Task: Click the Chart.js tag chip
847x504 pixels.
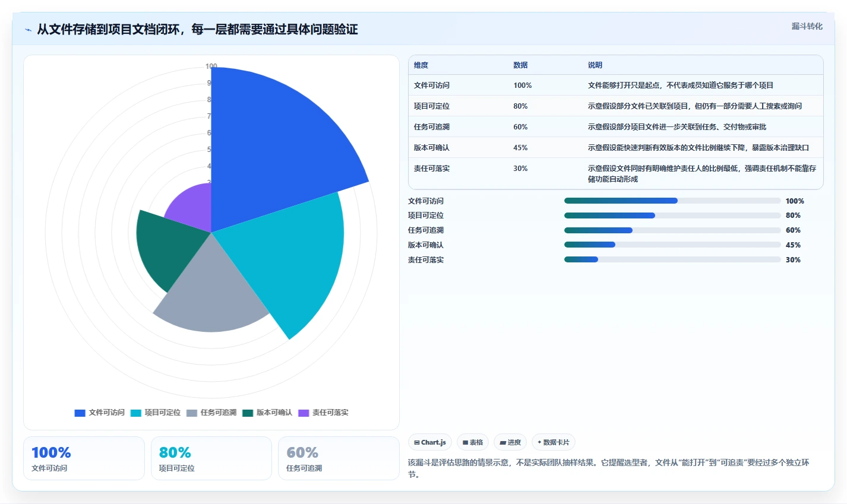Action: click(x=430, y=442)
